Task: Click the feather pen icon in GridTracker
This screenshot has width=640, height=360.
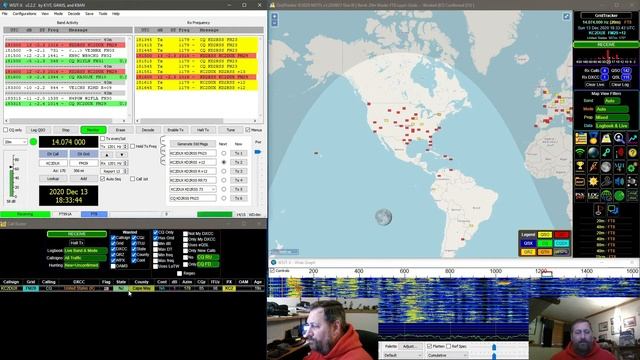Action: (593, 167)
